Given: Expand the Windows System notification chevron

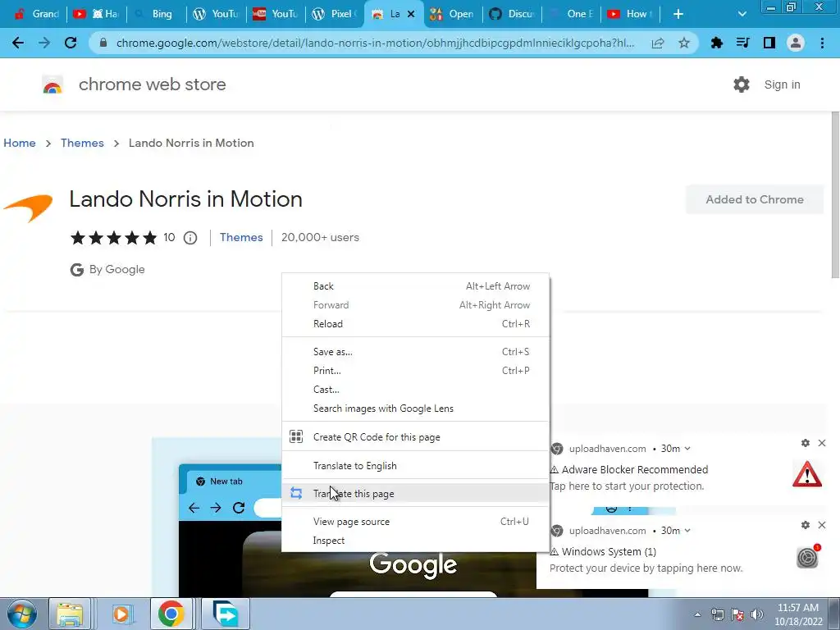Looking at the screenshot, I should click(x=688, y=531).
